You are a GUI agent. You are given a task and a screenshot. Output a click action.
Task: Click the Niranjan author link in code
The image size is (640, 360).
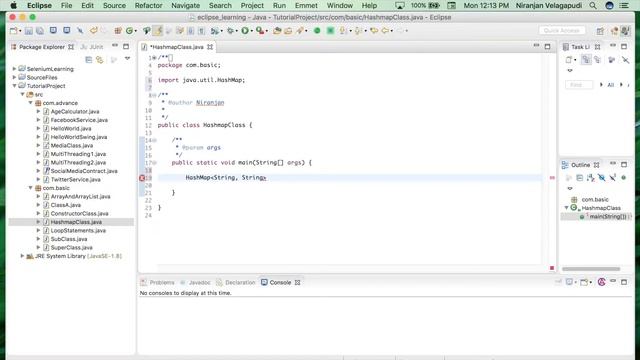click(x=210, y=102)
